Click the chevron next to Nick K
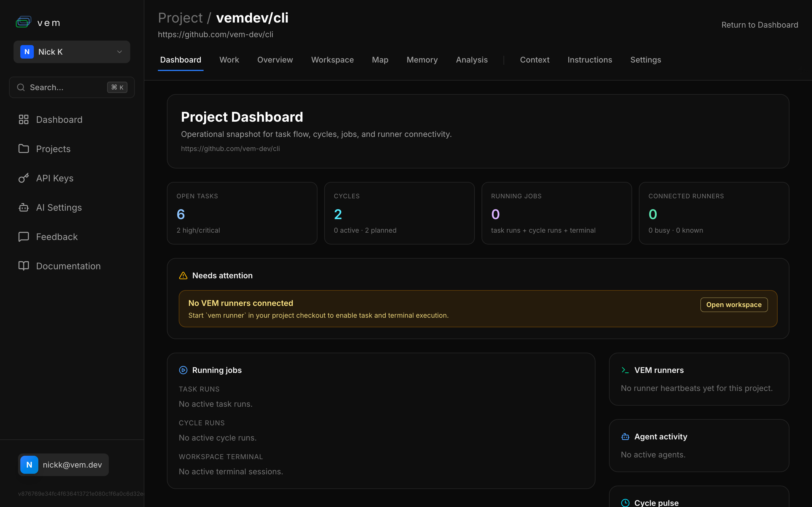Viewport: 812px width, 507px height. point(120,52)
